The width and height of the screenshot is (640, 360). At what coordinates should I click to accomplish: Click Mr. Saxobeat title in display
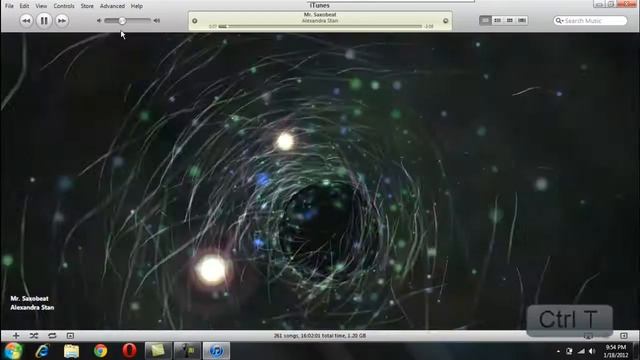click(320, 15)
